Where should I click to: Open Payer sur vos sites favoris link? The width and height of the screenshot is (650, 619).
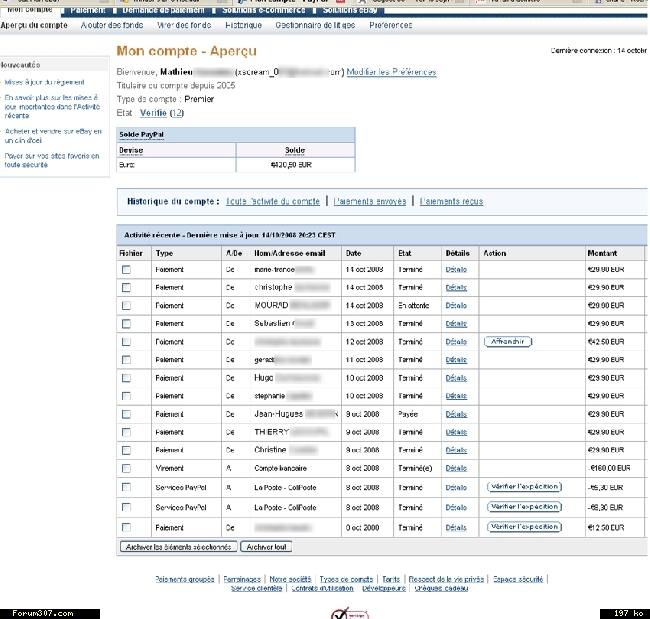pos(52,160)
